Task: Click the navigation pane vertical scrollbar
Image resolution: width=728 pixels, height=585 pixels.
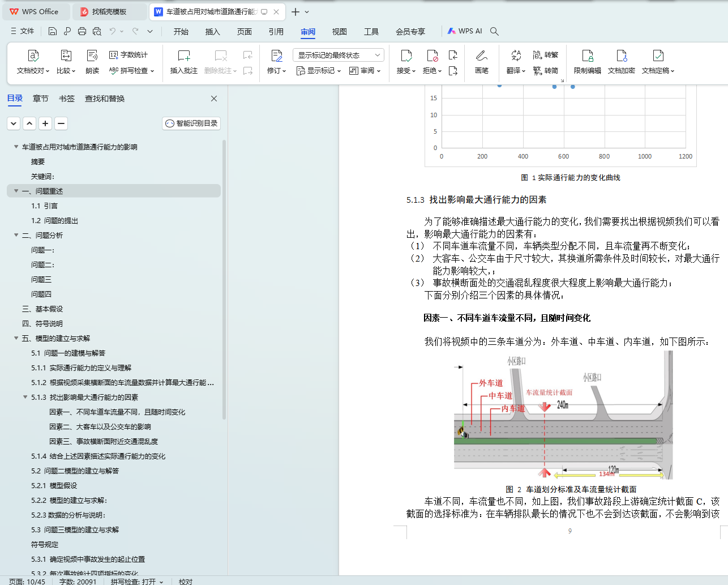Action: point(224,280)
